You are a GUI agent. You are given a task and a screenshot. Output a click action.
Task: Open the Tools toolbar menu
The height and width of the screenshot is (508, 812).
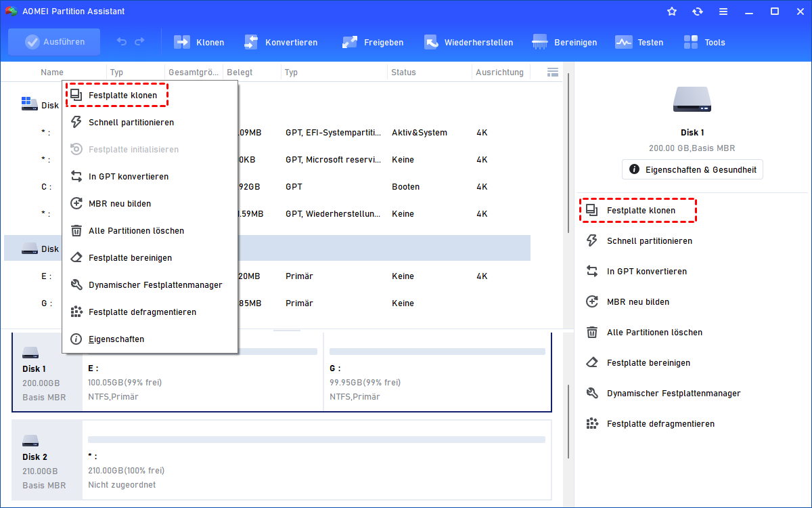[x=704, y=42]
